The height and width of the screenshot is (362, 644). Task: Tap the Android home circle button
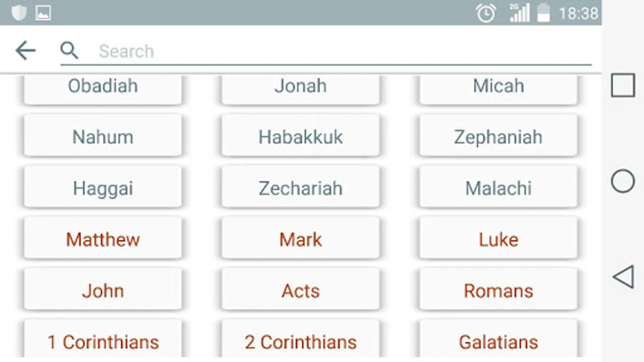[623, 181]
